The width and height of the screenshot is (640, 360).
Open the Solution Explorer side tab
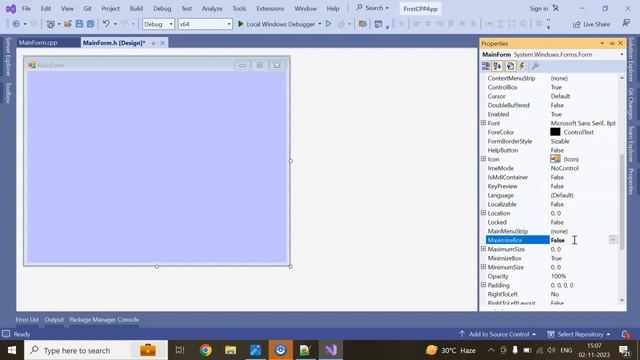(631, 60)
